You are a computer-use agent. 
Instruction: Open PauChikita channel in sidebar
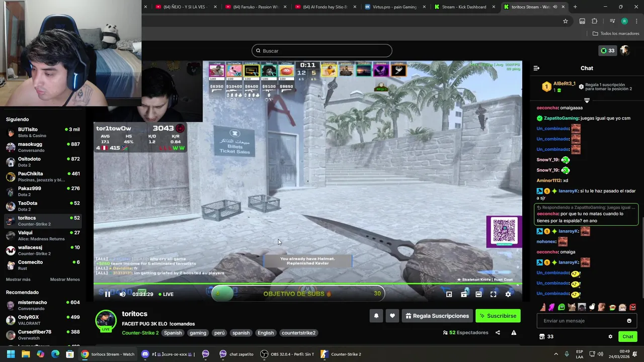43,176
